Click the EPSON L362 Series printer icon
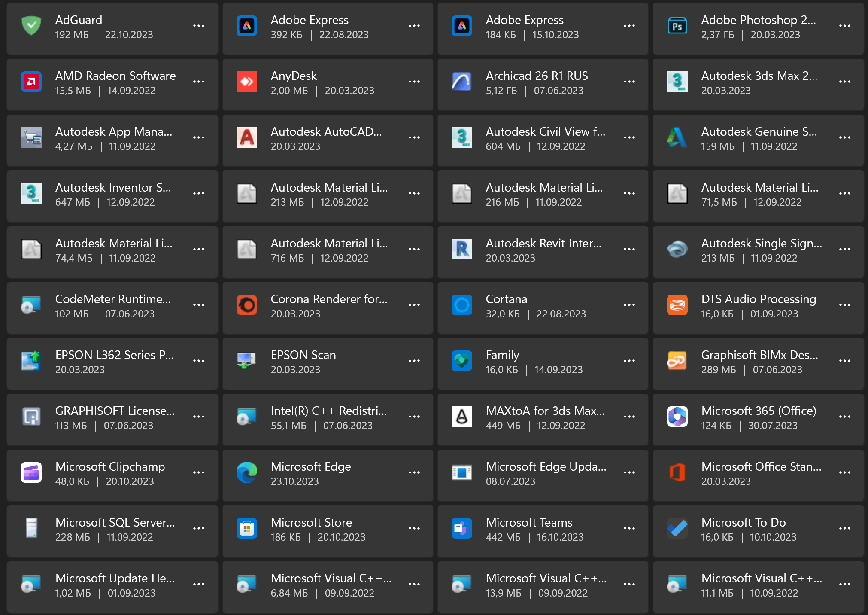 tap(31, 361)
